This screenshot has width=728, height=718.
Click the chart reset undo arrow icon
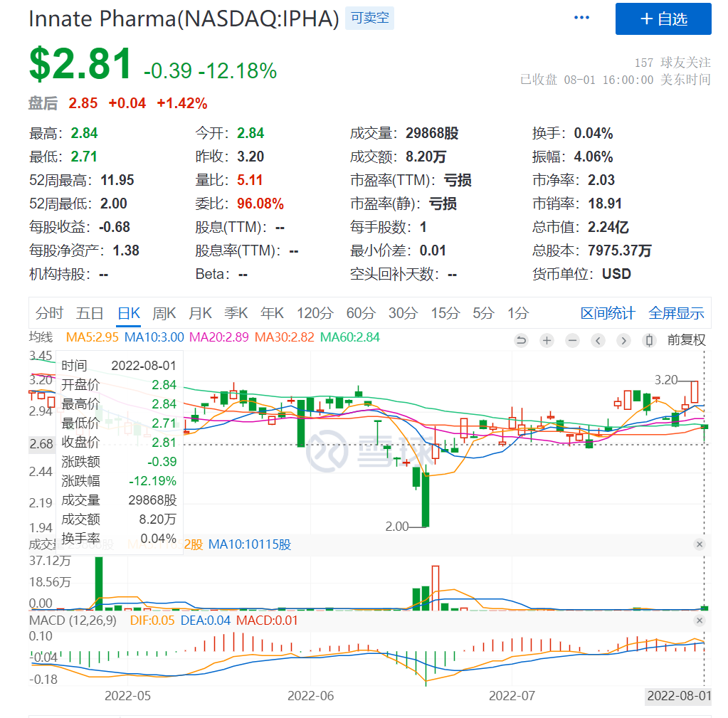(522, 341)
